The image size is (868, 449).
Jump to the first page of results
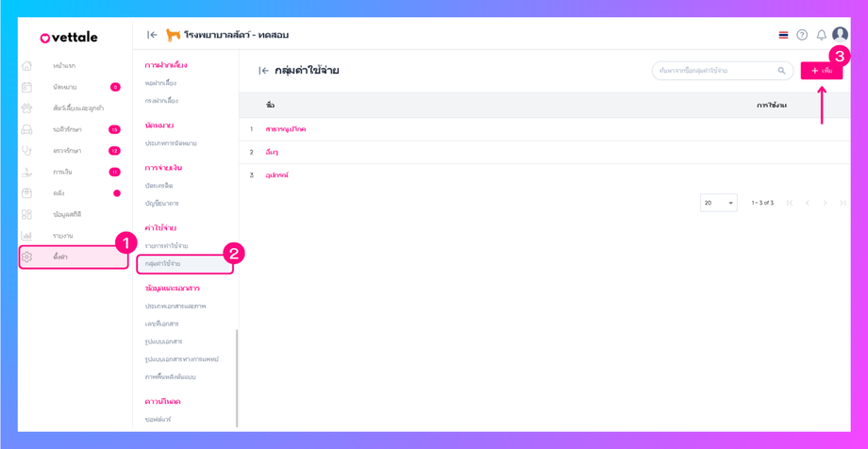pyautogui.click(x=790, y=203)
